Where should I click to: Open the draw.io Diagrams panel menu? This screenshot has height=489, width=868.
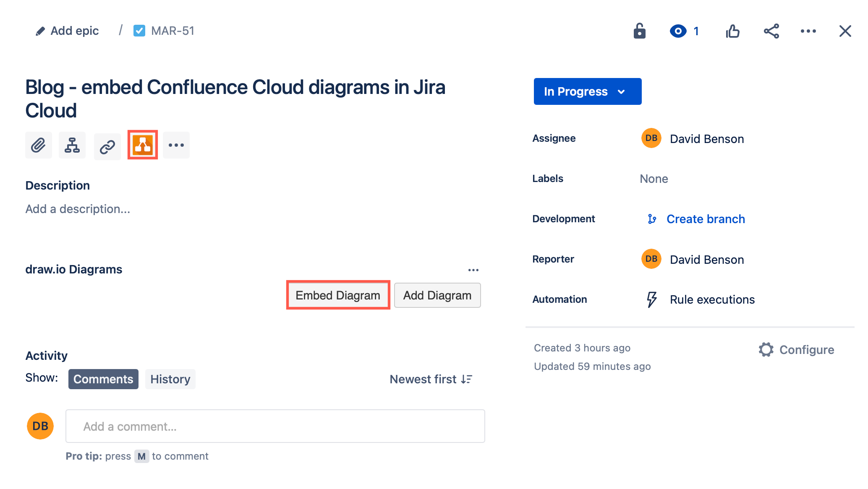tap(473, 270)
